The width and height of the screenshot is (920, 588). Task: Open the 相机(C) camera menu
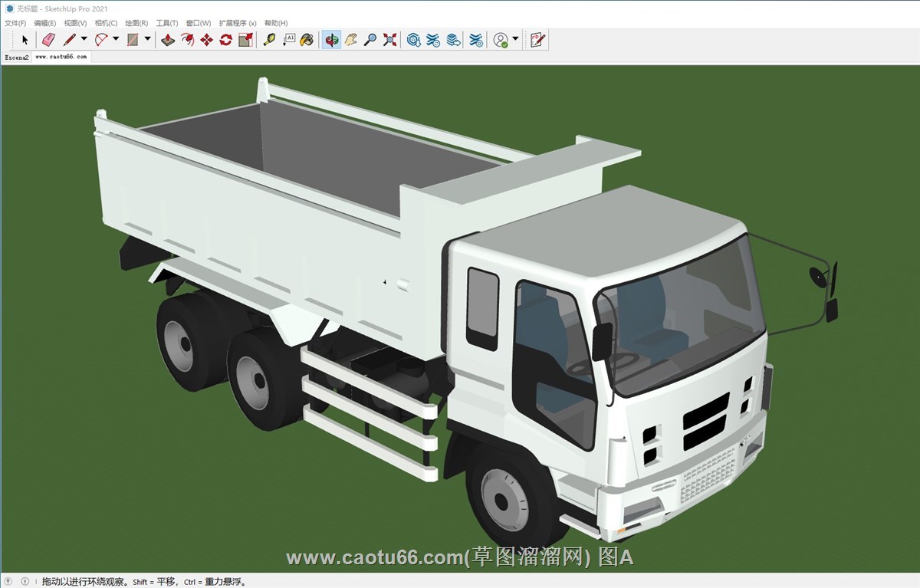pos(106,23)
